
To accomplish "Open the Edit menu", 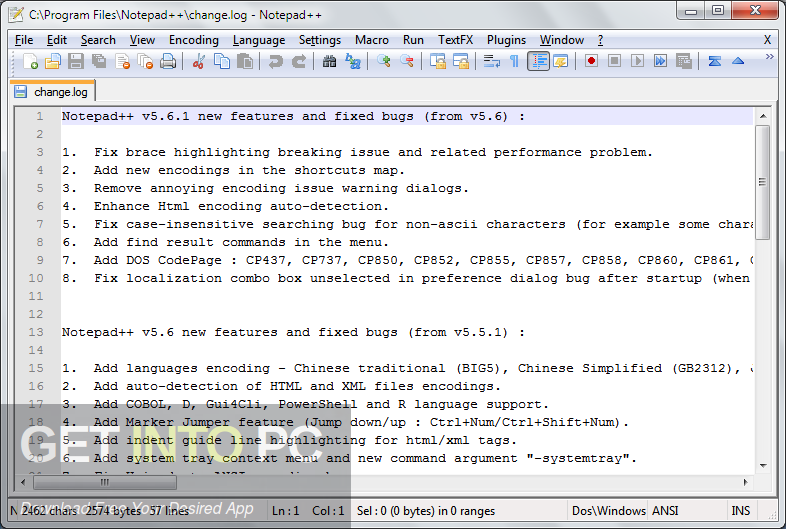I will [x=57, y=40].
